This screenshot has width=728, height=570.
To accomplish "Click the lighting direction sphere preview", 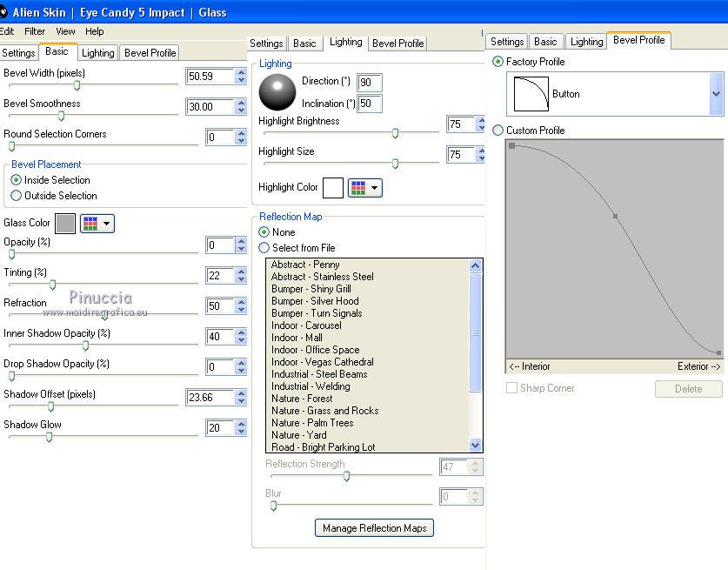I will coord(277,92).
